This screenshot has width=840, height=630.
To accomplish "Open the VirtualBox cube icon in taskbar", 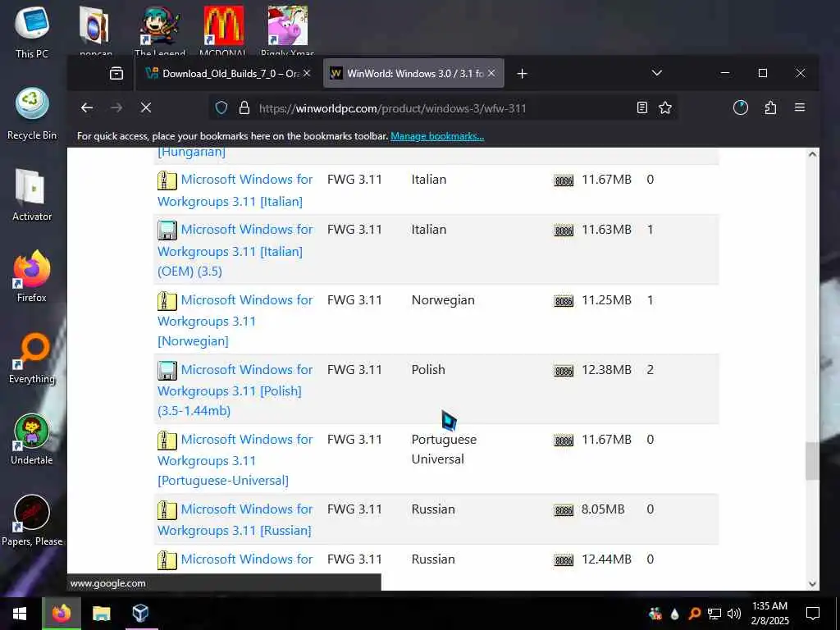I will pos(140,614).
